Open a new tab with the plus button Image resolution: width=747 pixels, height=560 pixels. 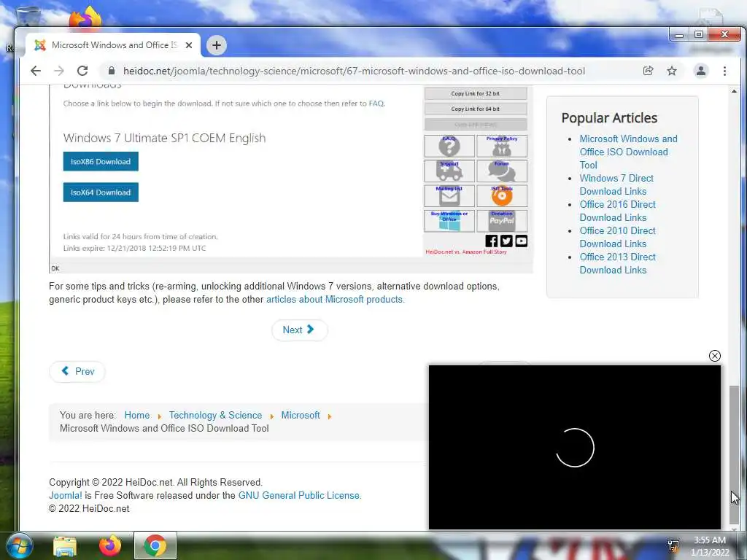point(217,45)
